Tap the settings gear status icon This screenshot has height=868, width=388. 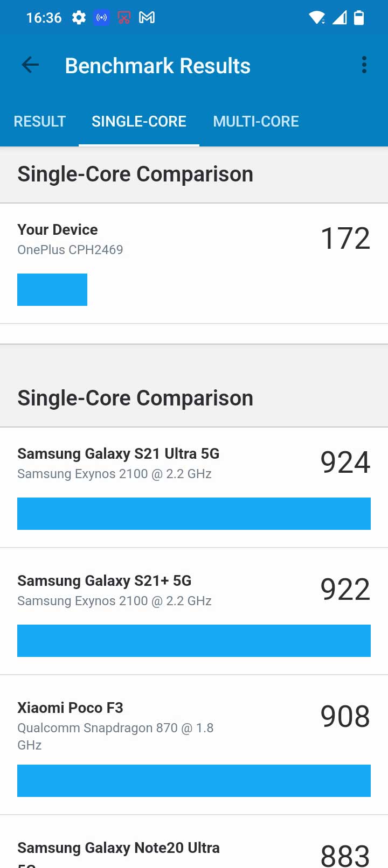pos(79,18)
